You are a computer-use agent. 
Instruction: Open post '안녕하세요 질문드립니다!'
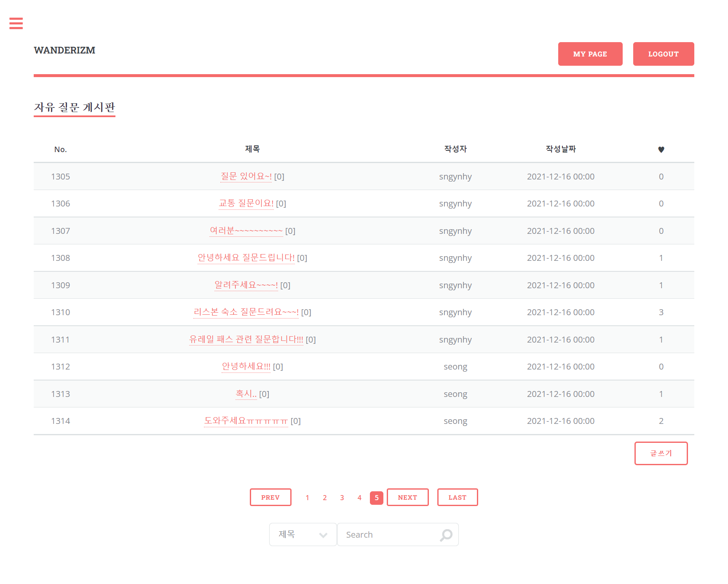pos(246,257)
